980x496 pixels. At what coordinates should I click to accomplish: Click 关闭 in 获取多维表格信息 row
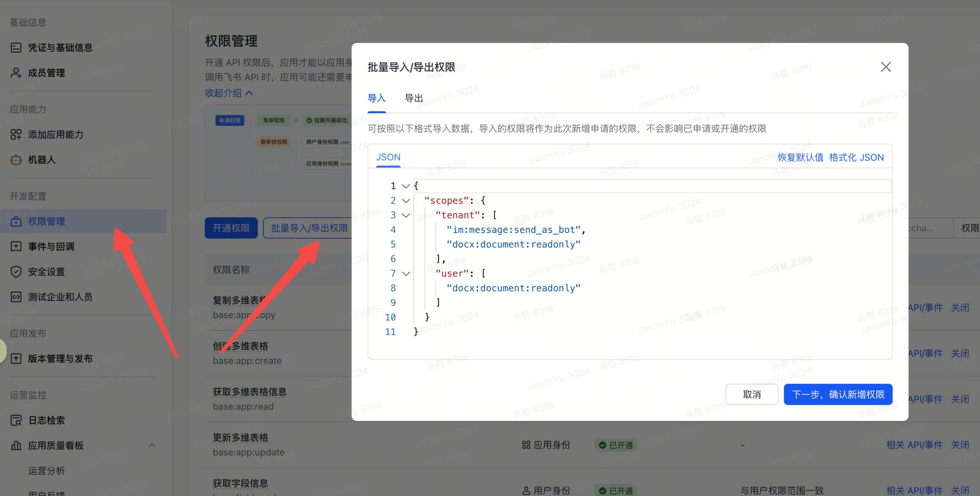(x=960, y=399)
